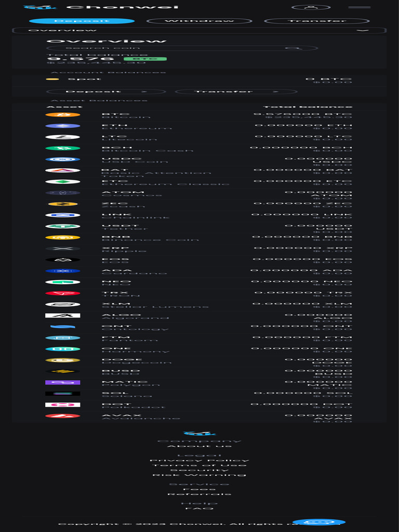Click the Ethereum Classic asset name
399x532 pixels.
(x=166, y=184)
